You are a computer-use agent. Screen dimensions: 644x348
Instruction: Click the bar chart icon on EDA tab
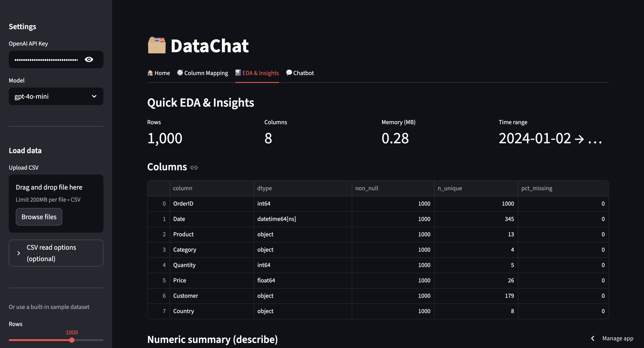point(238,73)
